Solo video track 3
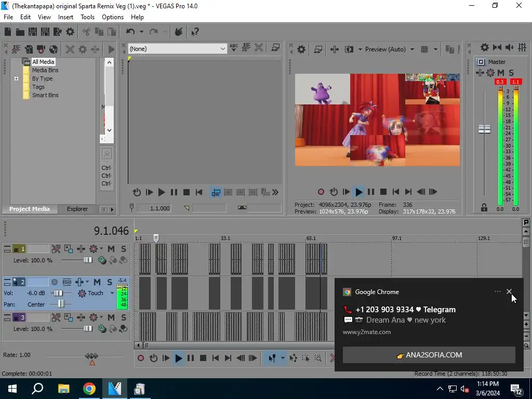The image size is (532, 399). [x=124, y=317]
